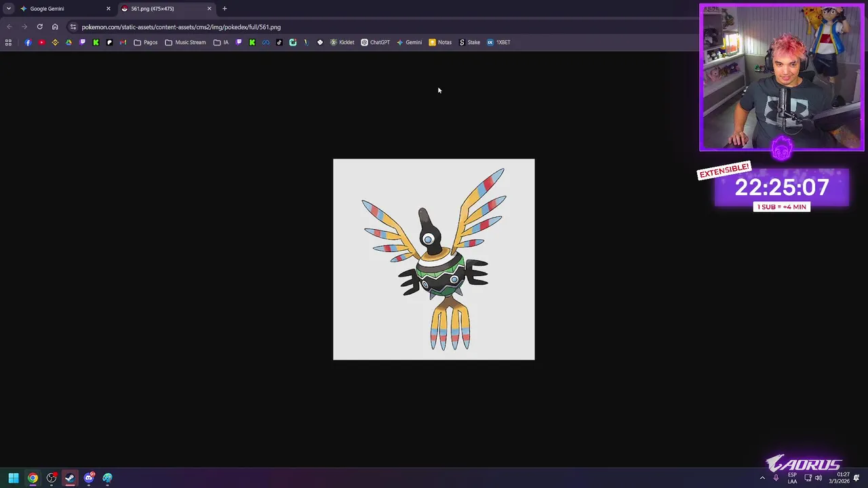This screenshot has height=488, width=868.
Task: Open the TikTok bookmark
Action: pyautogui.click(x=279, y=42)
